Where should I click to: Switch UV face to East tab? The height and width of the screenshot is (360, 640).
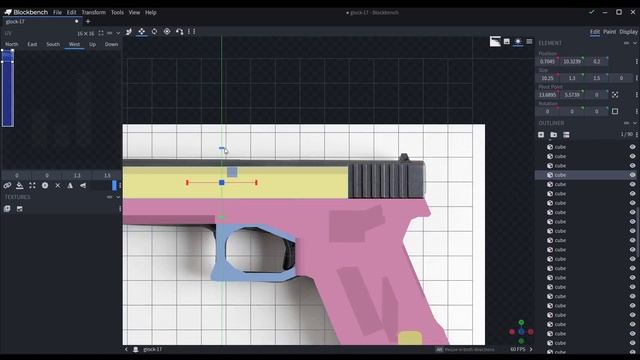click(x=32, y=44)
